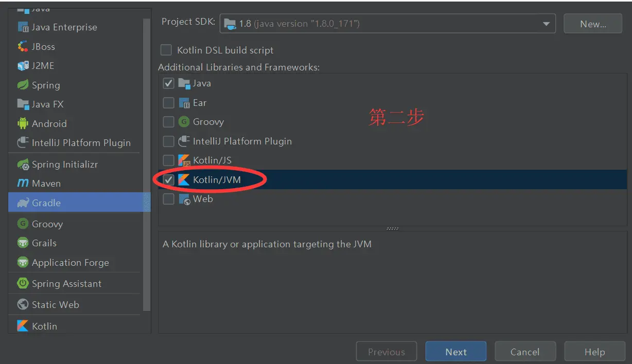Click the Gradle elephant icon
Viewport: 632px width, 364px height.
point(23,203)
